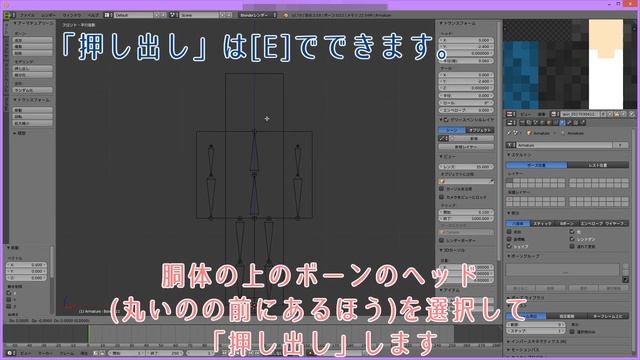Open the ヘルプ menu
This screenshot has width=640, height=360.
point(93,15)
